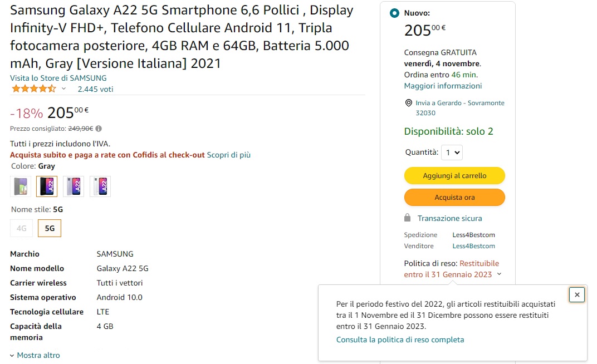597x364 pixels.
Task: Open the Quantità dropdown
Action: coord(452,153)
